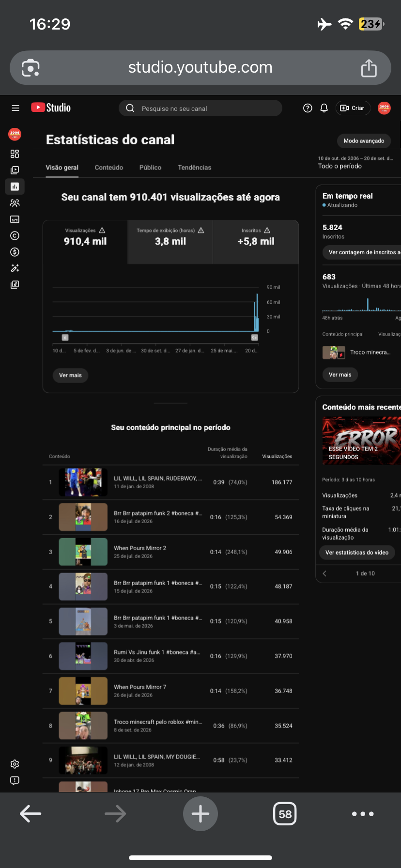Open the Copyright icon in sidebar
Viewport: 401px width, 868px height.
pos(15,236)
